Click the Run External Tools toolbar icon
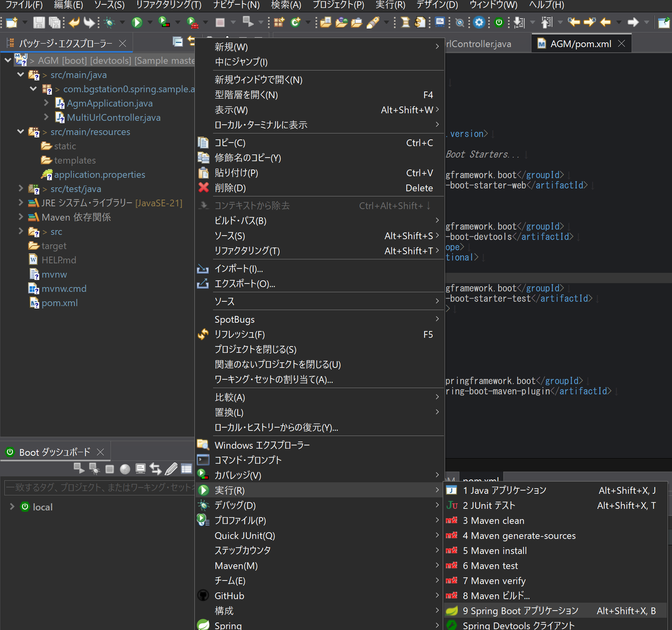 tap(192, 22)
